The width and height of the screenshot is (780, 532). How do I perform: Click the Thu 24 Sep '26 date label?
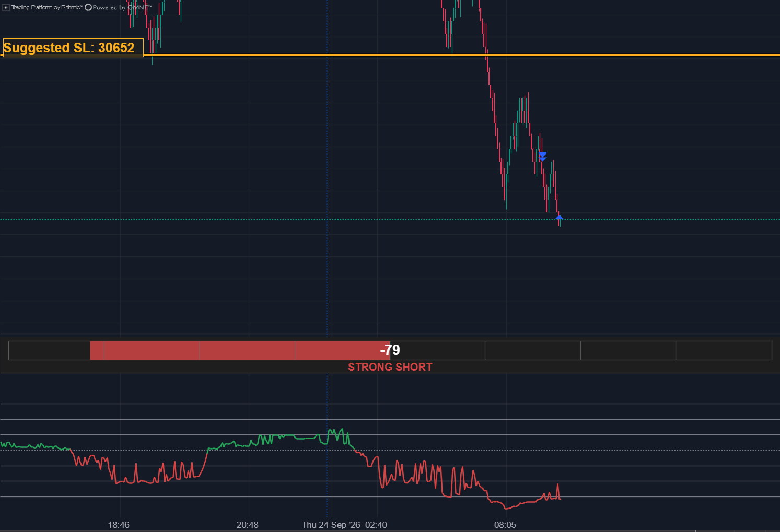331,525
